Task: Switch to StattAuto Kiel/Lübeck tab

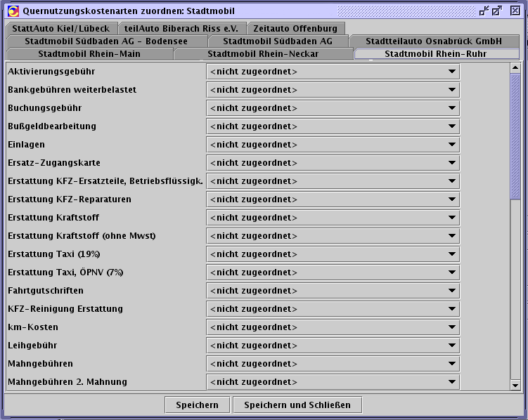Action: (61, 28)
